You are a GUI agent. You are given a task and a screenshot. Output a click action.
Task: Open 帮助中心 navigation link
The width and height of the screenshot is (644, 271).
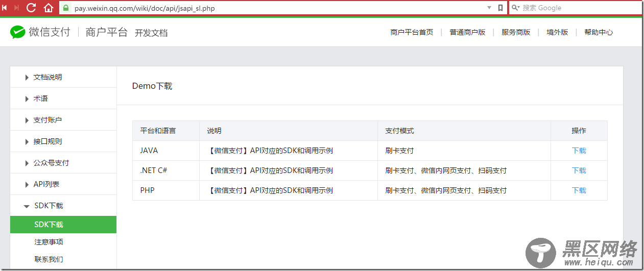pyautogui.click(x=599, y=32)
